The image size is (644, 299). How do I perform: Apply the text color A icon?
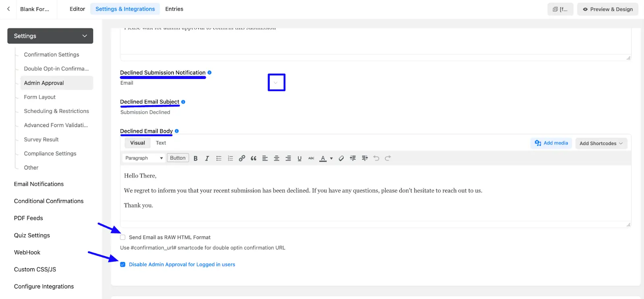[x=323, y=158]
